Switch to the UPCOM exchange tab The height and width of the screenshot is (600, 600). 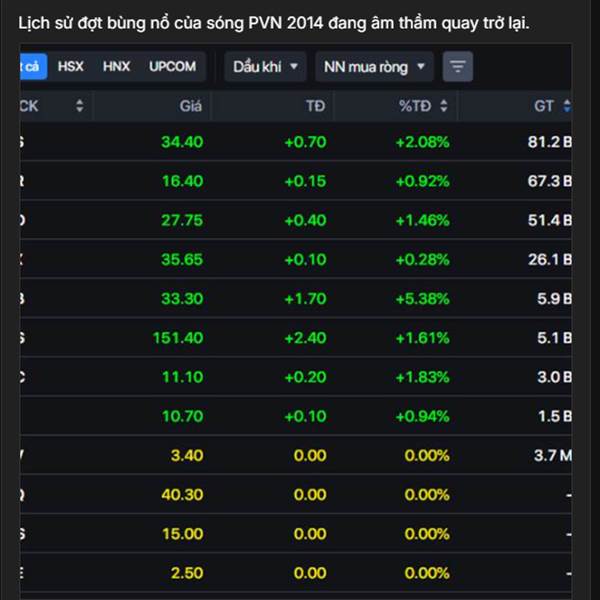click(x=173, y=67)
